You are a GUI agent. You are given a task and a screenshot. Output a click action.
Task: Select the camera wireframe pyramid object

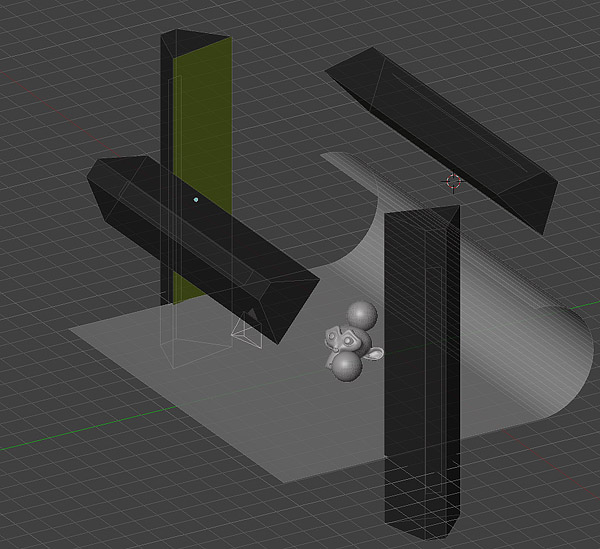pyautogui.click(x=248, y=331)
